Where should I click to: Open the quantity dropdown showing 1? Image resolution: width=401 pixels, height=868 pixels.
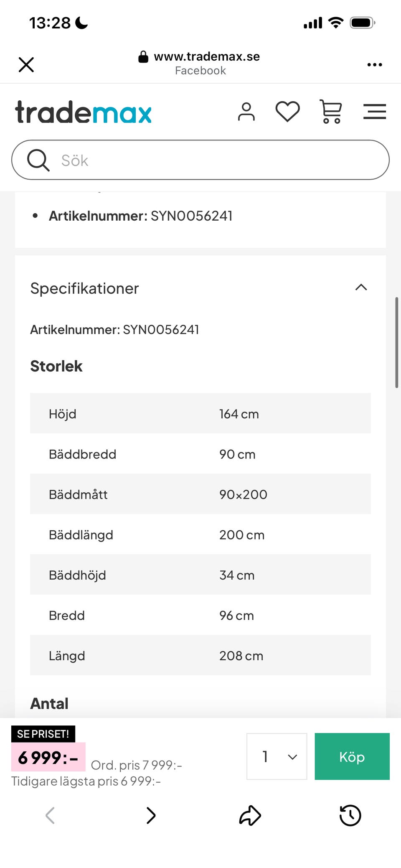[277, 756]
